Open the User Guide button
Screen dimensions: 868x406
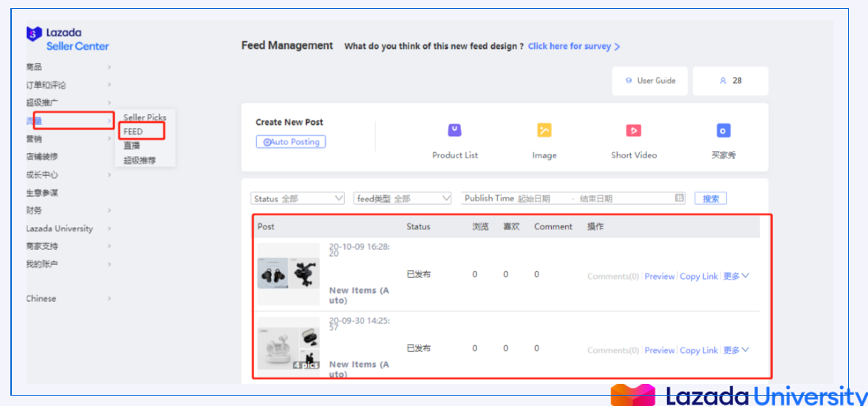pyautogui.click(x=650, y=81)
